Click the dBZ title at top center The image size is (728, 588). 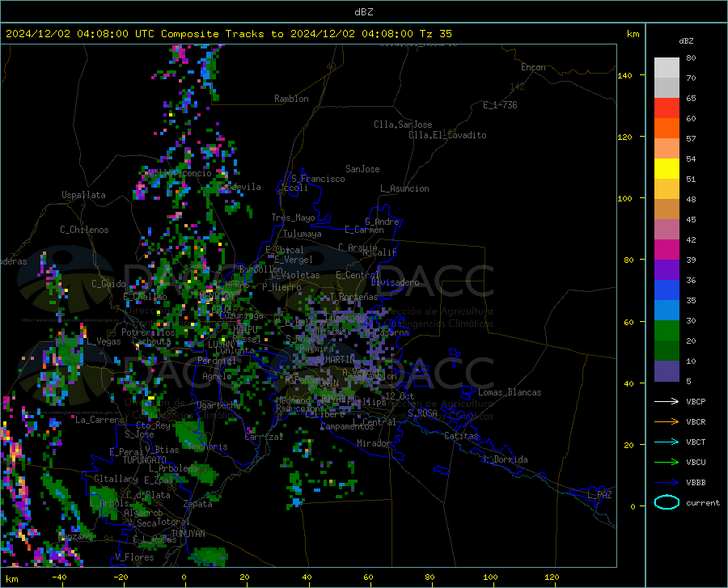[363, 12]
